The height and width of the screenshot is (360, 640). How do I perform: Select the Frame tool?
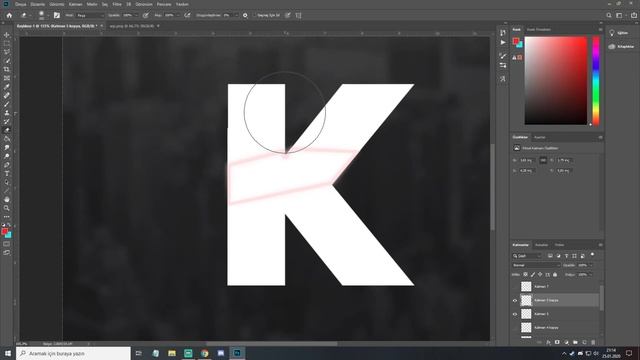coord(7,78)
